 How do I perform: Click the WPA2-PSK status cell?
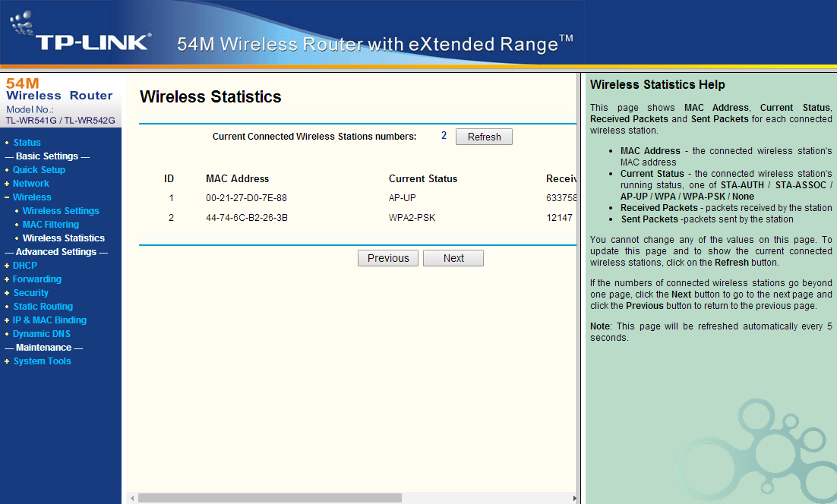412,218
